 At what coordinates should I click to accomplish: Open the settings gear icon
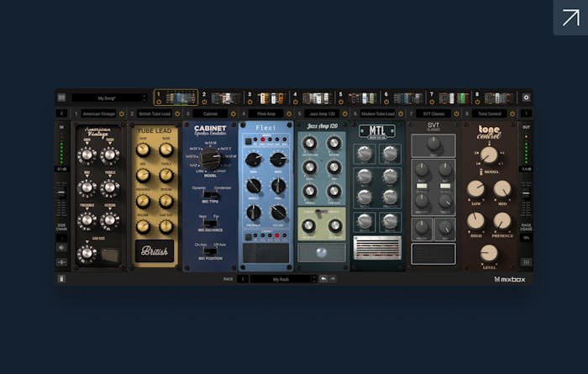tap(526, 97)
